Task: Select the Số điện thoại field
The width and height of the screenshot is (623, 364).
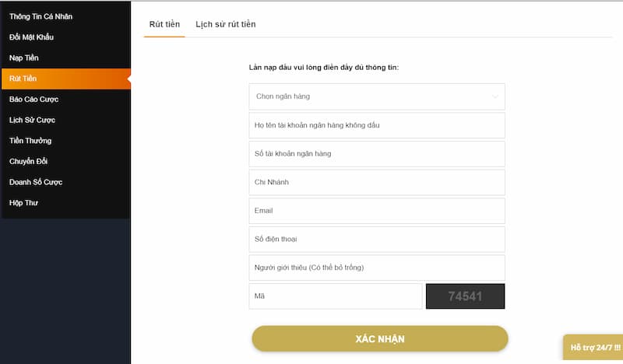Action: click(x=377, y=239)
